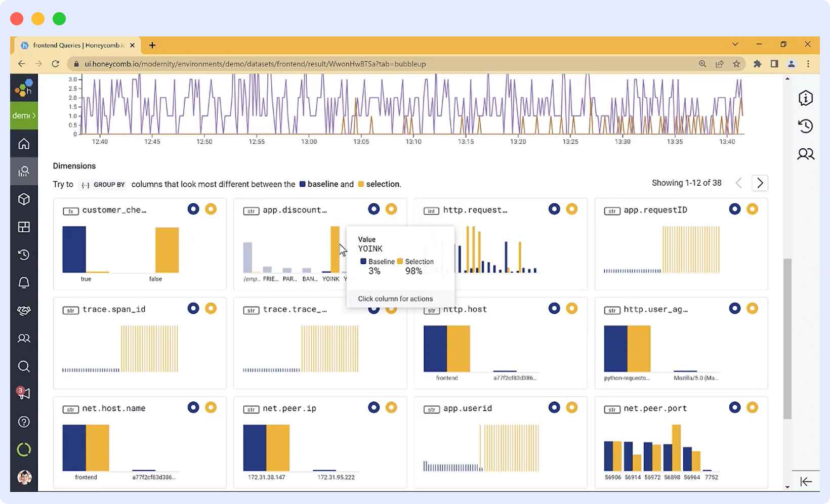Expand the demo environment switcher chevron

35,115
